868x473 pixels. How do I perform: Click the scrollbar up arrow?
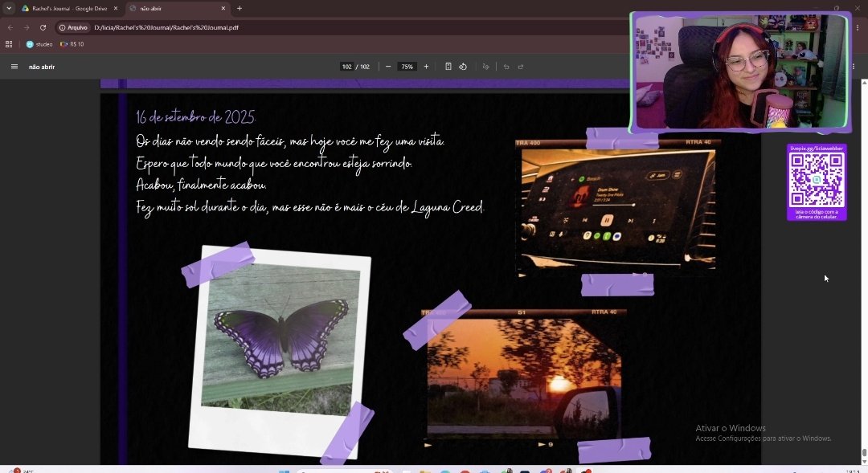[x=864, y=82]
